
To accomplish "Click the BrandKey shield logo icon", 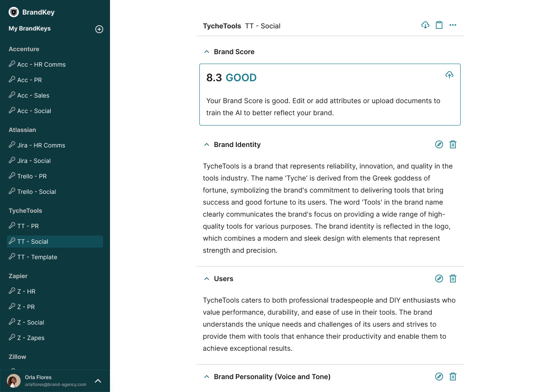I will (x=14, y=12).
